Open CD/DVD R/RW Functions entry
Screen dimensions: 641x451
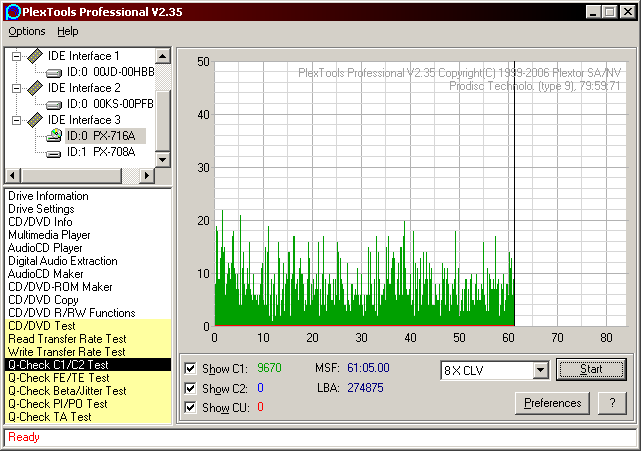tap(72, 313)
